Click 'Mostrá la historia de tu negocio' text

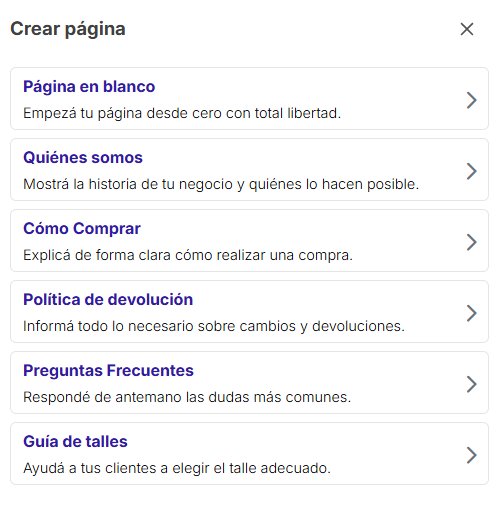(221, 184)
